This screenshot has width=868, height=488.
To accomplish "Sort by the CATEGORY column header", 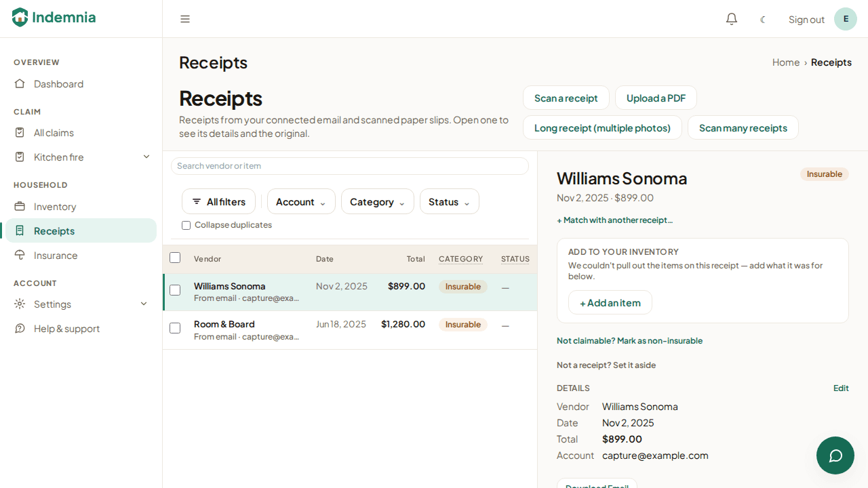I will [461, 259].
